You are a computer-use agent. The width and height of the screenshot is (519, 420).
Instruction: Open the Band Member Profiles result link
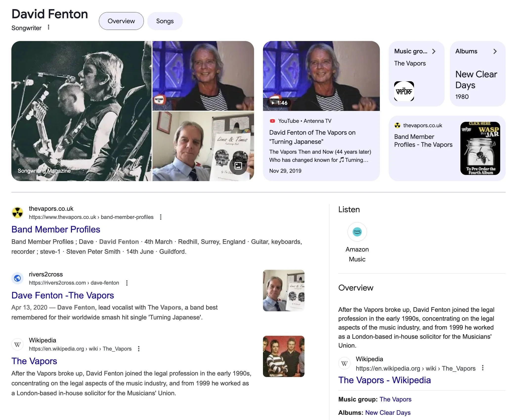pos(56,230)
